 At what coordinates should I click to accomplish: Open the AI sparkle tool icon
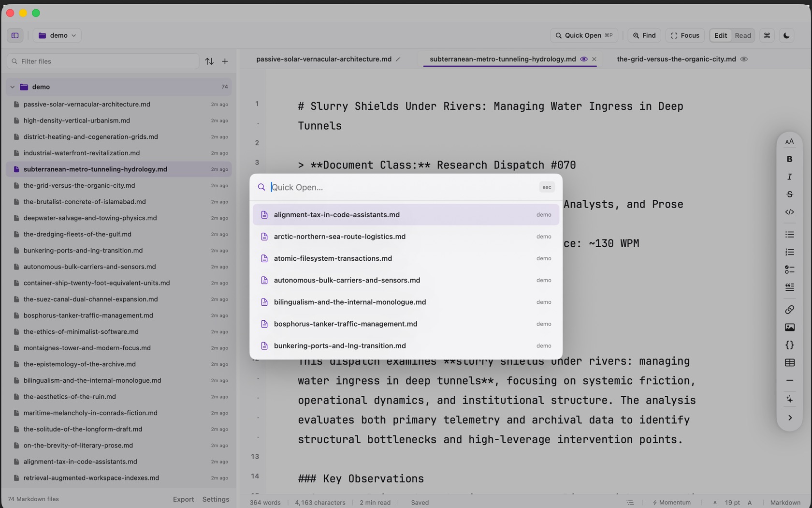click(789, 400)
